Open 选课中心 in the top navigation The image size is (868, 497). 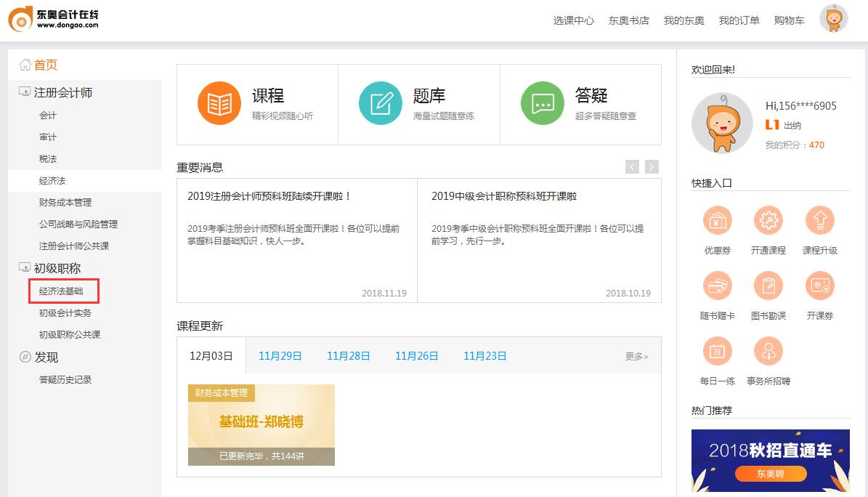[x=574, y=20]
